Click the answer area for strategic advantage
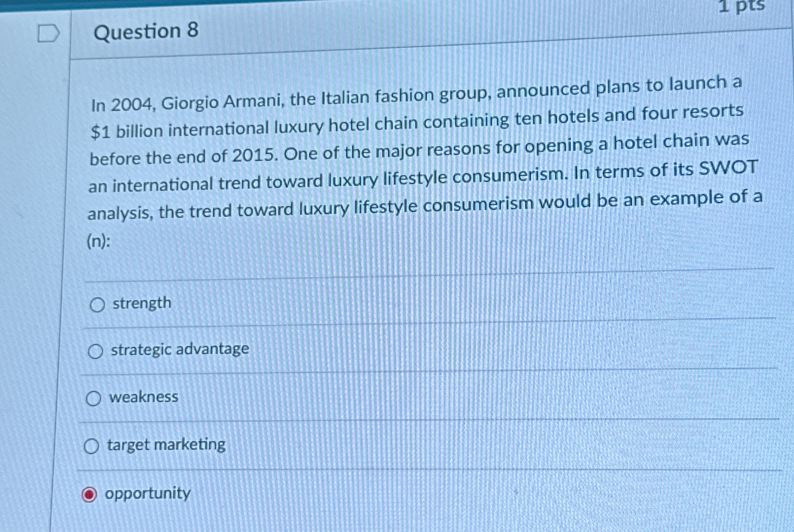The width and height of the screenshot is (794, 532). pyautogui.click(x=180, y=349)
